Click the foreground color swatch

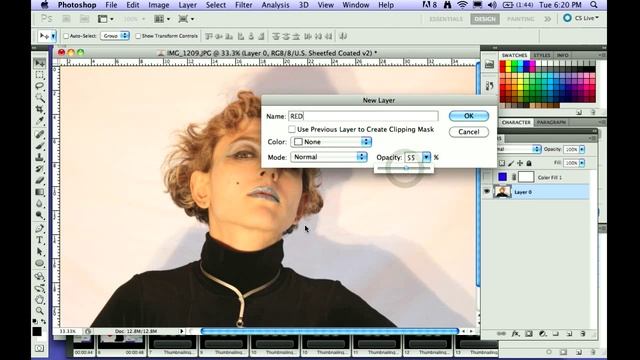[37, 331]
